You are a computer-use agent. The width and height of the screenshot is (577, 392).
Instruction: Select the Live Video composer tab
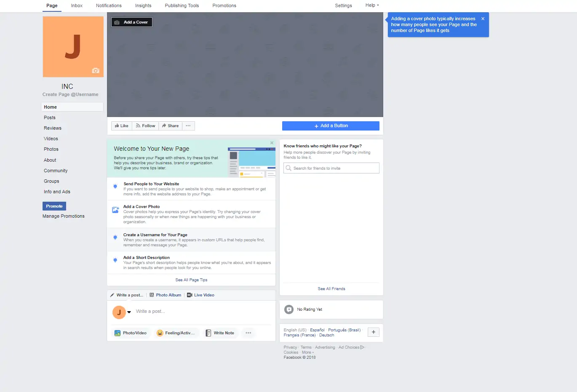(200, 295)
